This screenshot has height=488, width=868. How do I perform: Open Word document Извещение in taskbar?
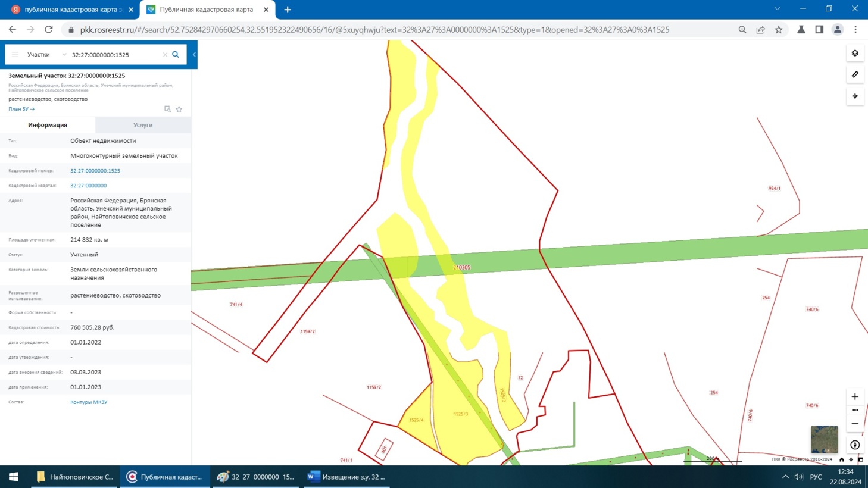pyautogui.click(x=346, y=477)
